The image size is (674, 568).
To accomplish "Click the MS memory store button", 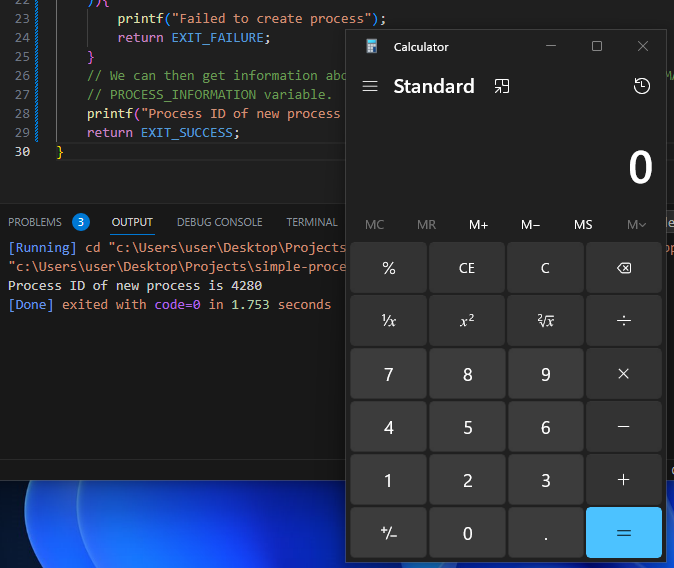I will 583,224.
